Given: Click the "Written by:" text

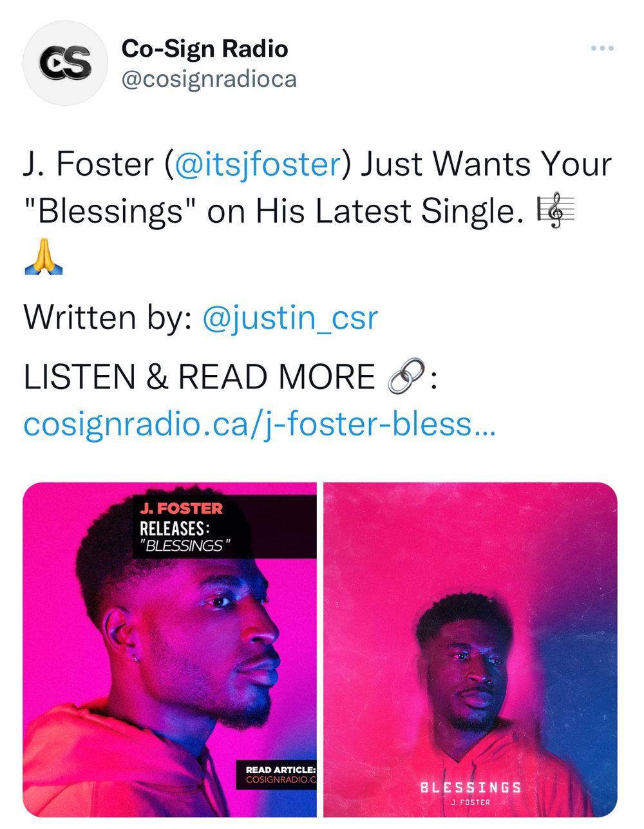Looking at the screenshot, I should [108, 318].
